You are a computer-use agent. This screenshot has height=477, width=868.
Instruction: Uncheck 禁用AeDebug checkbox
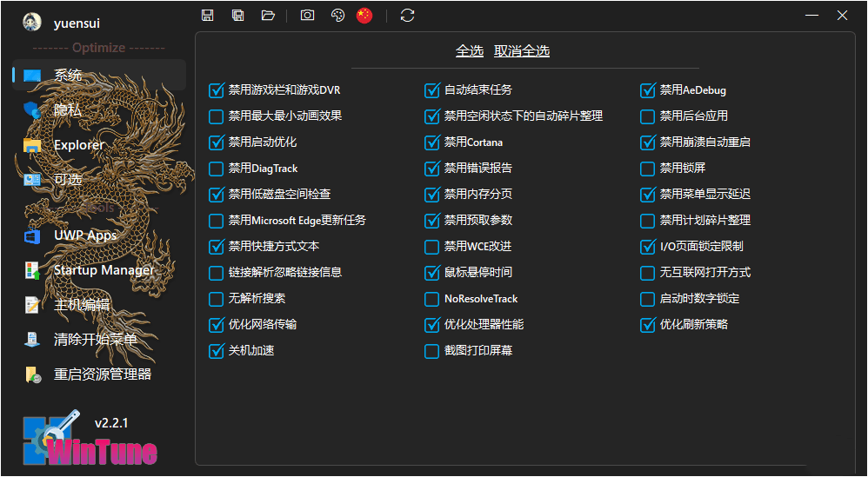tap(647, 90)
